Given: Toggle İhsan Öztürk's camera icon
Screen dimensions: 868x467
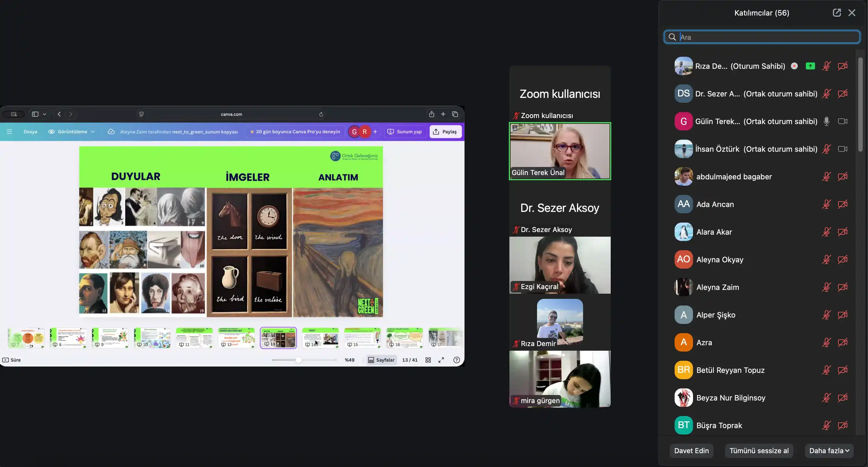Looking at the screenshot, I should [842, 149].
